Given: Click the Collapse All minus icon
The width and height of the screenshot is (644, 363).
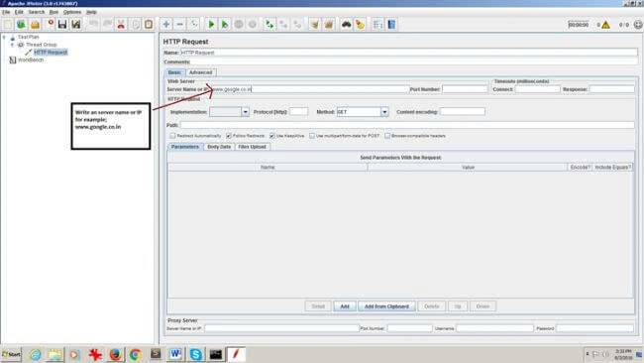Looking at the screenshot, I should [180, 24].
